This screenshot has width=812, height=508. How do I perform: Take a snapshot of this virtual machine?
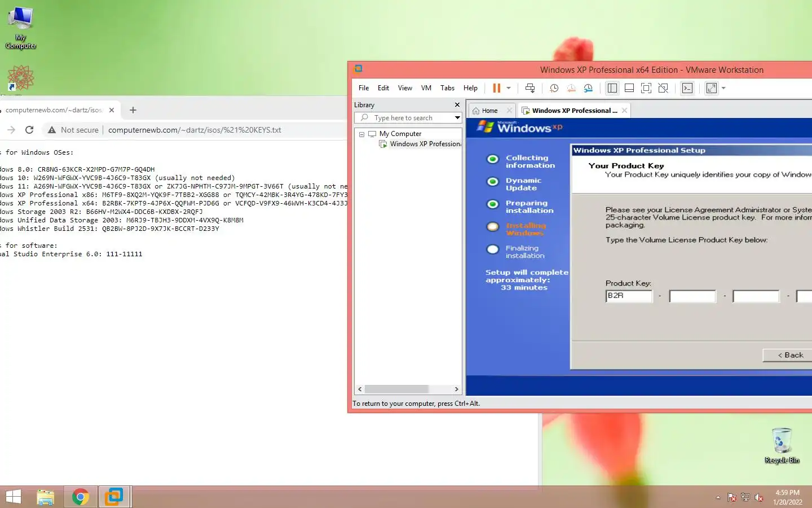[554, 88]
